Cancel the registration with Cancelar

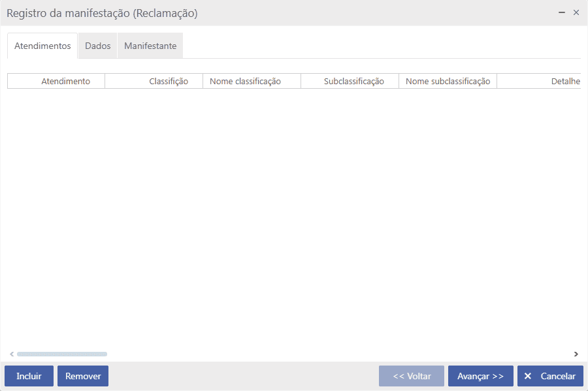coord(550,376)
